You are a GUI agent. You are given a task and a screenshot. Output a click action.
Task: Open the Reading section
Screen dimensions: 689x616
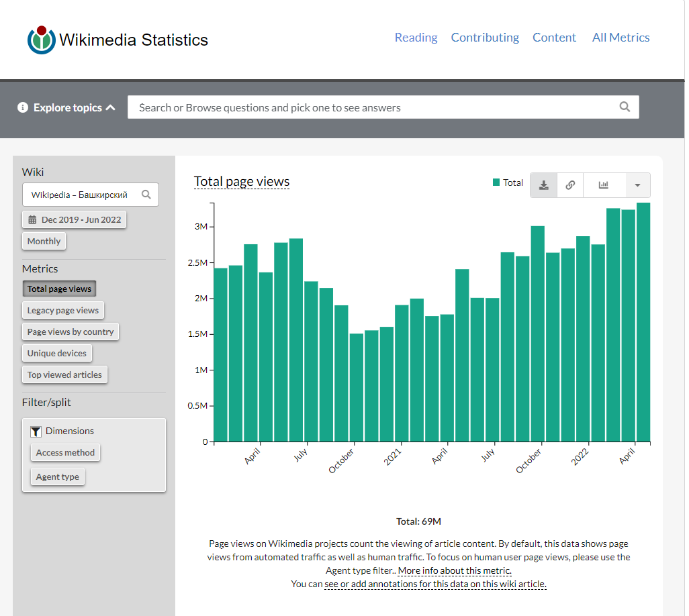tap(416, 38)
